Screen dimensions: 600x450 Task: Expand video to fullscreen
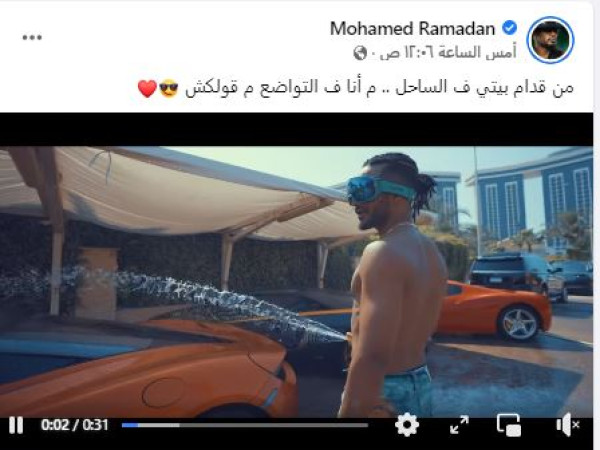point(459,425)
